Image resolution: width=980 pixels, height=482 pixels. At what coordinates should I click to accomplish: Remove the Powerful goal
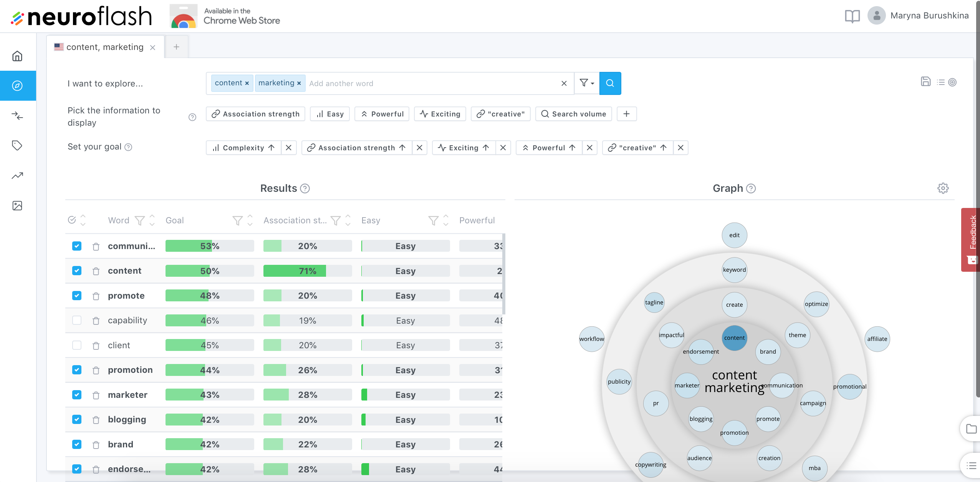[x=589, y=148]
